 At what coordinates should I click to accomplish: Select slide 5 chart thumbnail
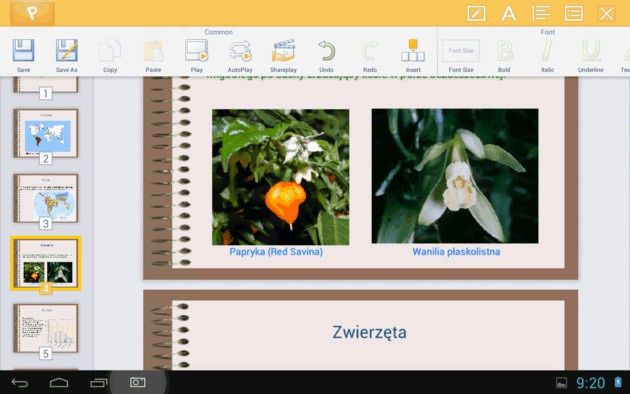45,328
